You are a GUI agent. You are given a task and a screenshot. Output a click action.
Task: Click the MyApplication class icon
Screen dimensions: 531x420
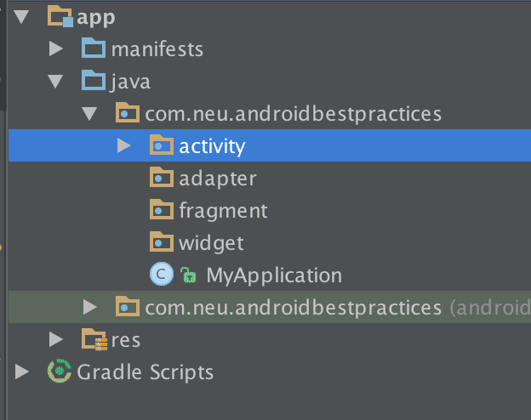(x=161, y=275)
